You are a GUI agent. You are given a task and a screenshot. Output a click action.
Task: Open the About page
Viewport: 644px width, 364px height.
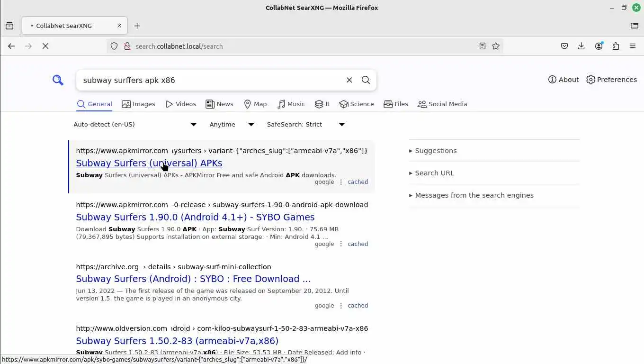[563, 80]
